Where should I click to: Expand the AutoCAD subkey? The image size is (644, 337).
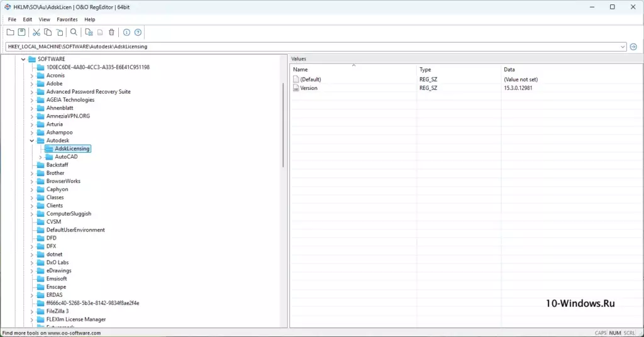tap(40, 157)
